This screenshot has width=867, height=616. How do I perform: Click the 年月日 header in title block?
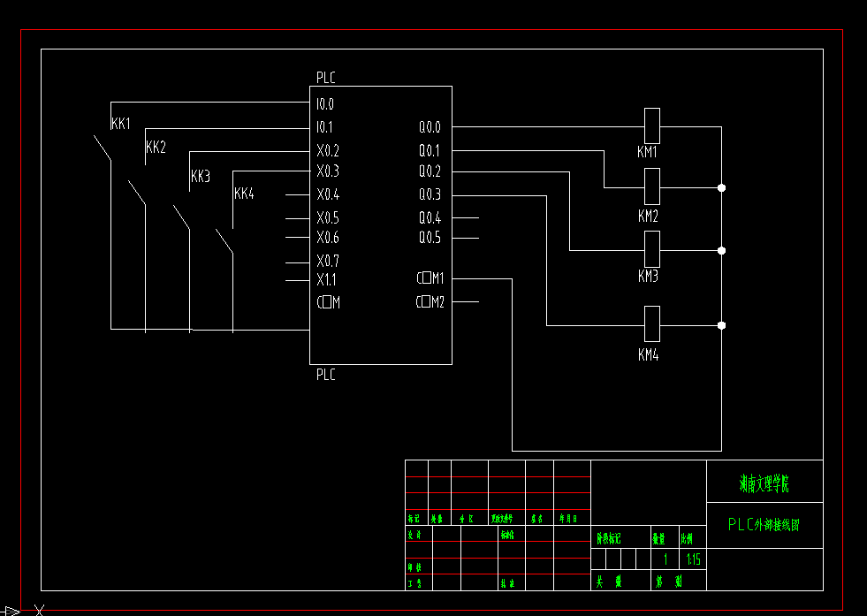pos(568,519)
